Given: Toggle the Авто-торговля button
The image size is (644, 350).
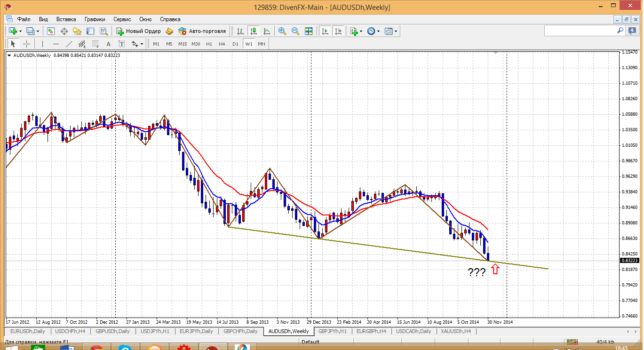Looking at the screenshot, I should tap(202, 31).
